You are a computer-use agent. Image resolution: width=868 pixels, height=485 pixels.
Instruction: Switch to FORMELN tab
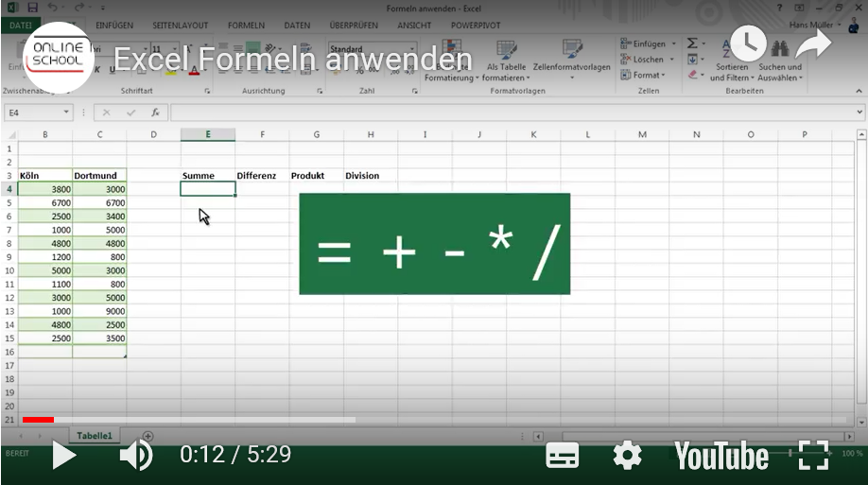pos(246,26)
